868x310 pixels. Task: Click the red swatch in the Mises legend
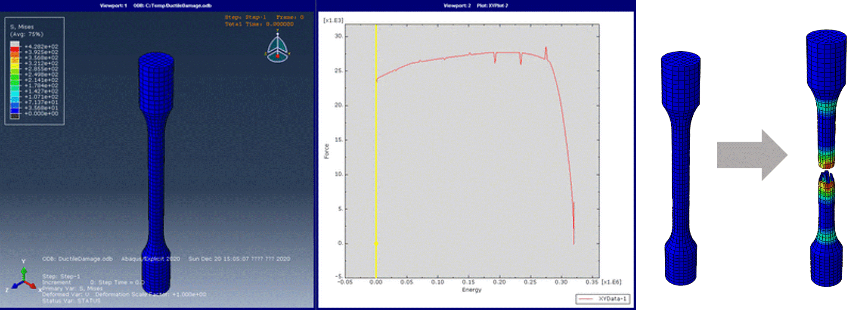15,49
